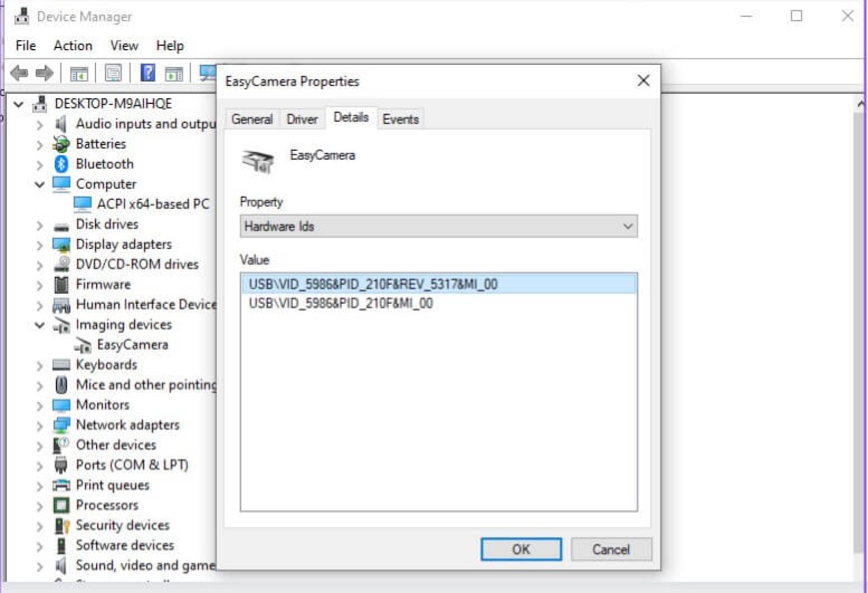Click the Disk drives category icon
The height and width of the screenshot is (593, 868).
point(62,224)
